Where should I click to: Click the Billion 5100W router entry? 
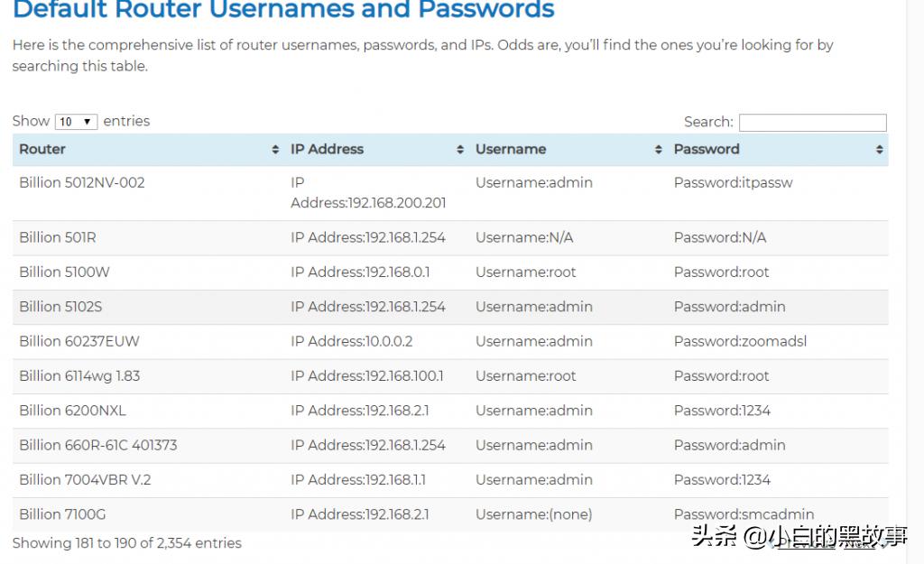point(64,272)
